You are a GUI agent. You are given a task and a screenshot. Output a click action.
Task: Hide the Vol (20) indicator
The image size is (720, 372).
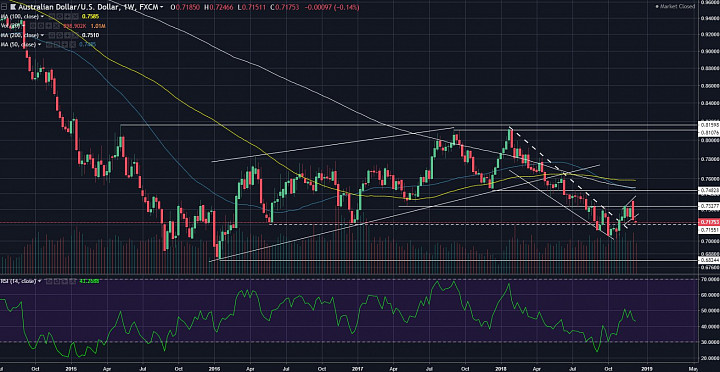point(33,26)
